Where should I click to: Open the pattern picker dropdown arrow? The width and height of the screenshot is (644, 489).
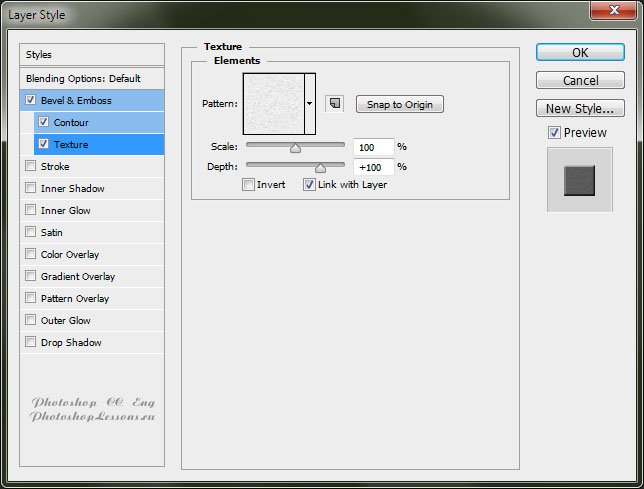pos(309,104)
